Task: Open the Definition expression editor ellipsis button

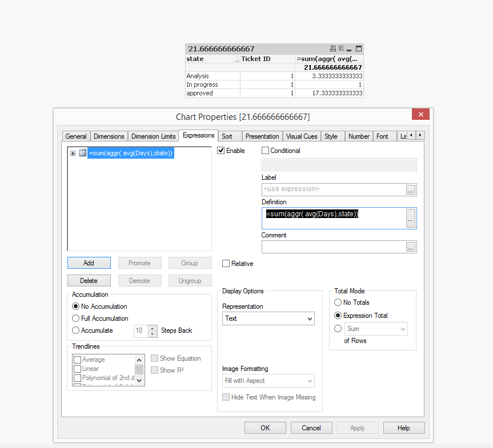Action: 411,218
